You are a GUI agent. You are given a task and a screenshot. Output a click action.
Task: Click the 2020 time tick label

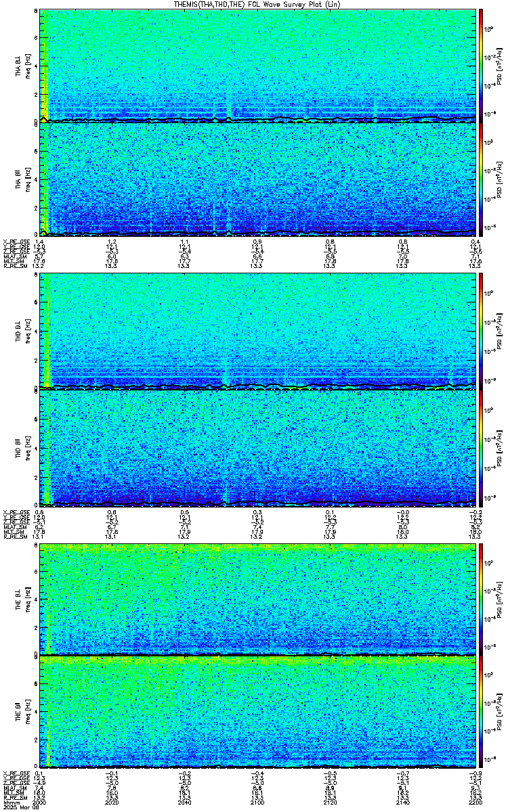click(x=112, y=803)
